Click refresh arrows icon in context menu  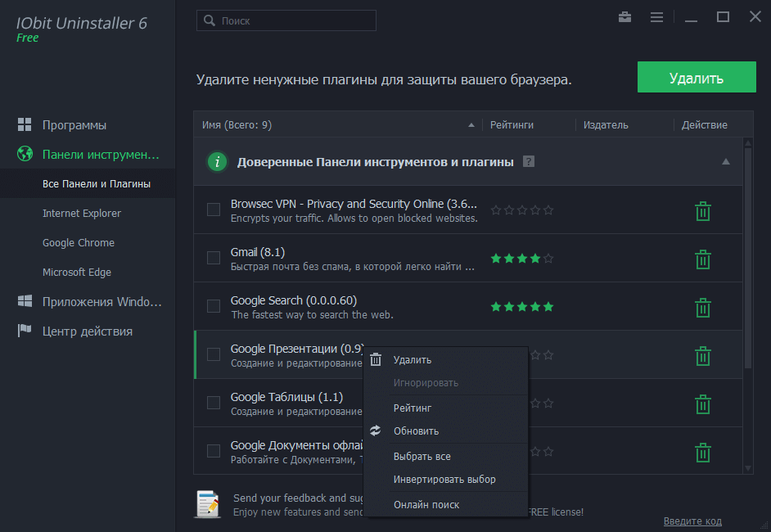[x=375, y=431]
